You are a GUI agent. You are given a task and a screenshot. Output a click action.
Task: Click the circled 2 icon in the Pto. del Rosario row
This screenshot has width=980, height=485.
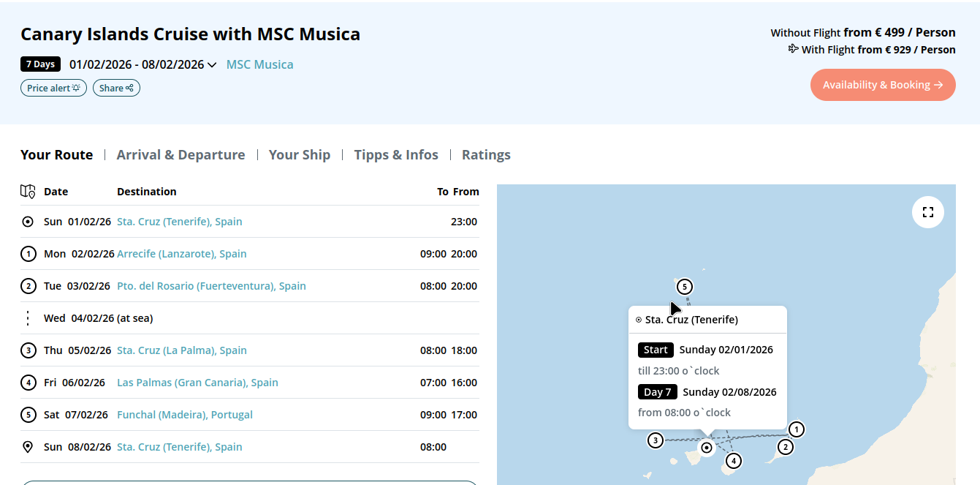coord(28,286)
